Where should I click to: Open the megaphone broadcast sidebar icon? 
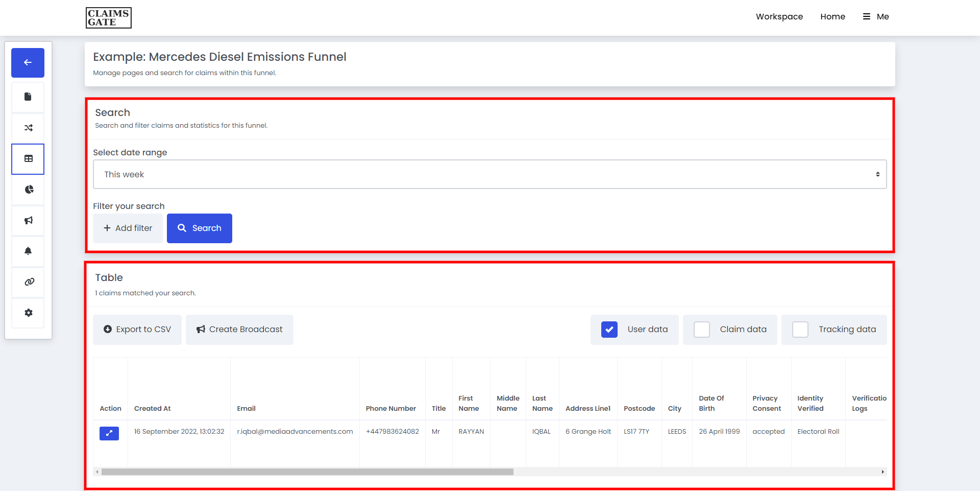tap(28, 220)
